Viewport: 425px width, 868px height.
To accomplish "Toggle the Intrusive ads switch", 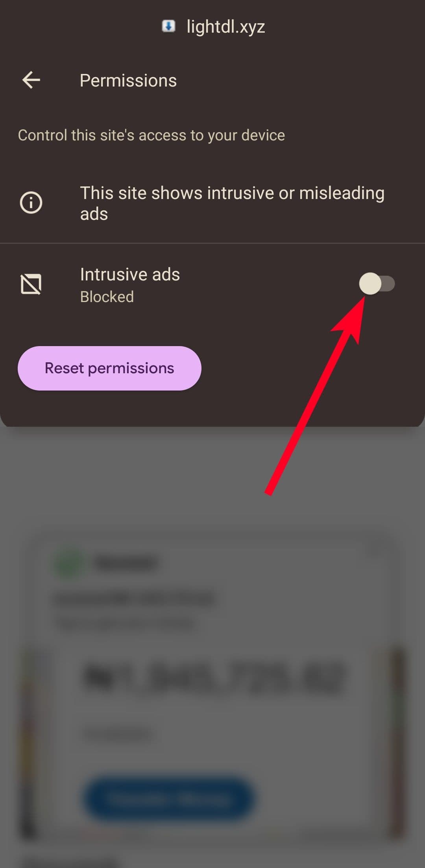I will 377,284.
